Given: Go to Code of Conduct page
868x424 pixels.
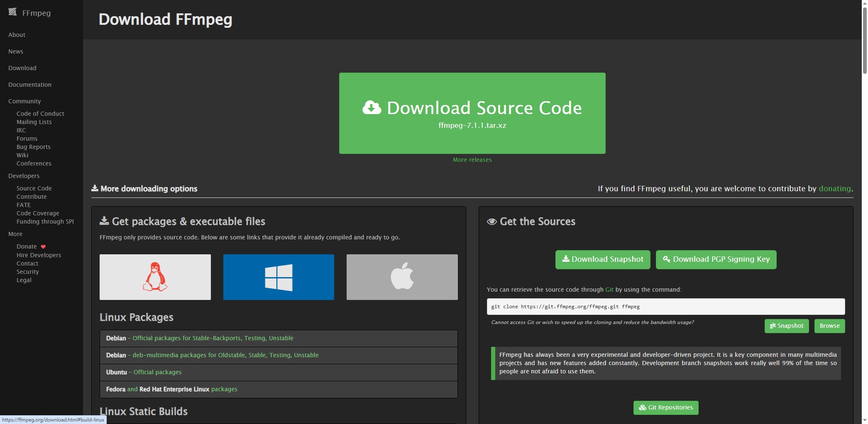Looking at the screenshot, I should [40, 114].
